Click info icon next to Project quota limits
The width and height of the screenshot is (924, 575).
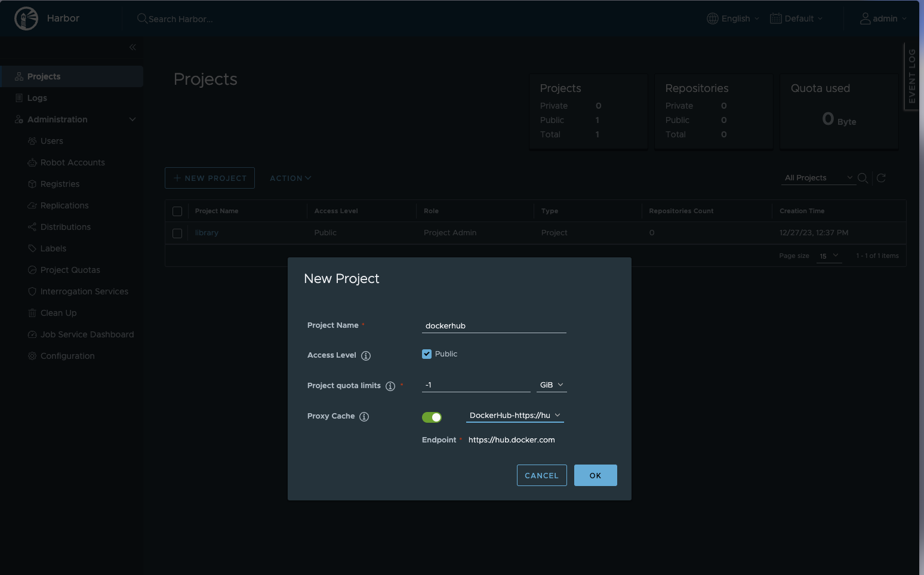tap(390, 386)
